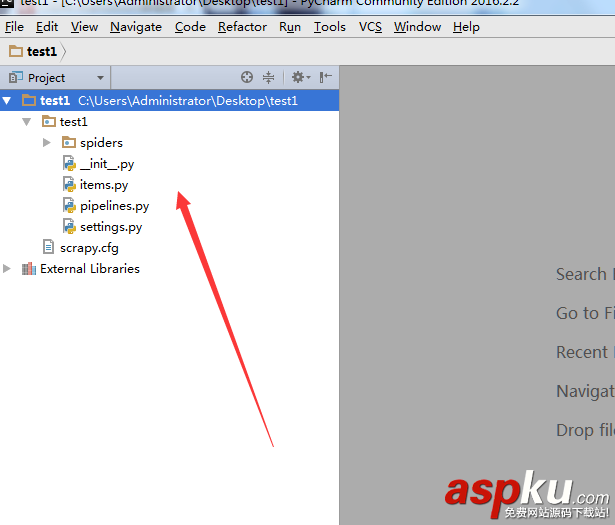
Task: Open the Run menu
Action: point(290,27)
